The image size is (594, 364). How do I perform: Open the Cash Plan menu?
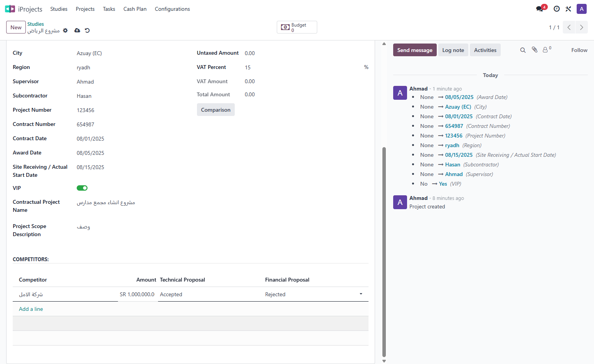(135, 9)
